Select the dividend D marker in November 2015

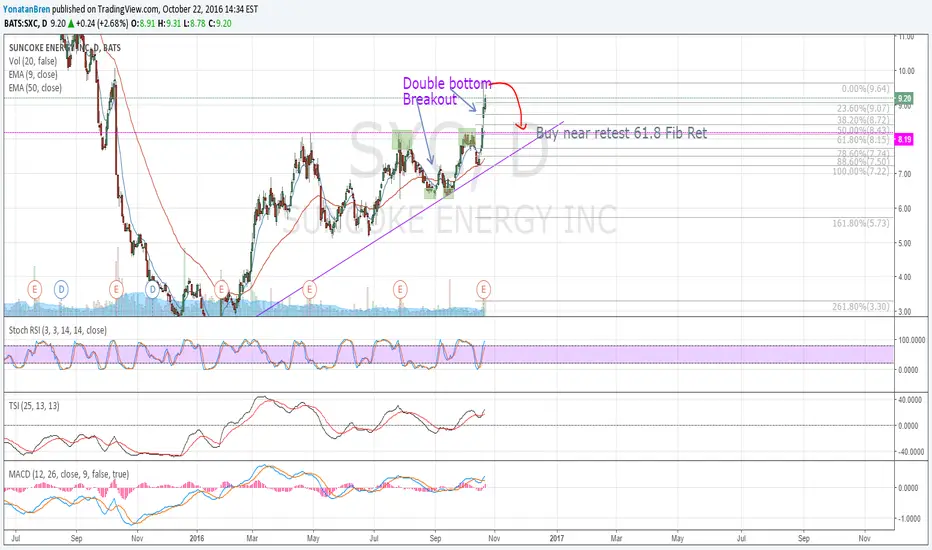[153, 290]
